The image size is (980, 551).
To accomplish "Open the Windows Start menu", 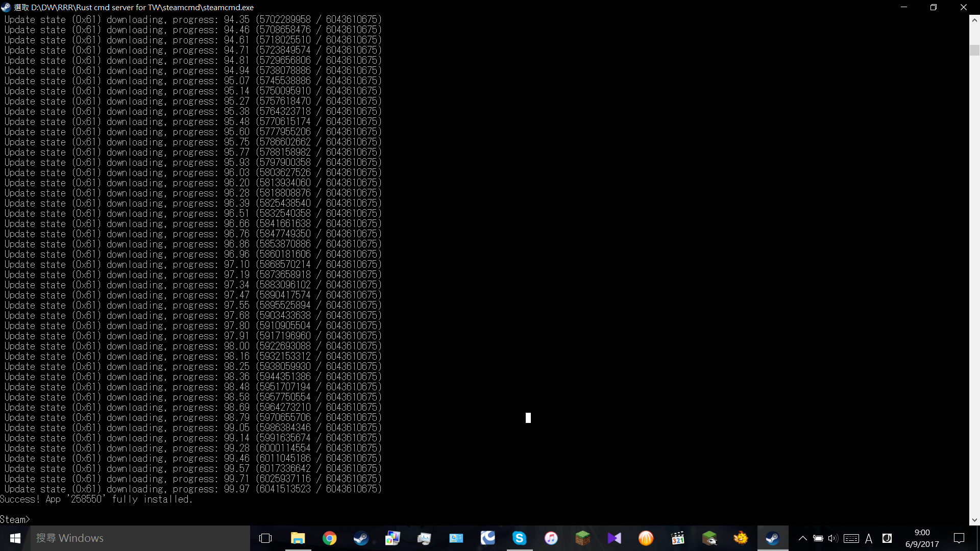I will pos(15,538).
